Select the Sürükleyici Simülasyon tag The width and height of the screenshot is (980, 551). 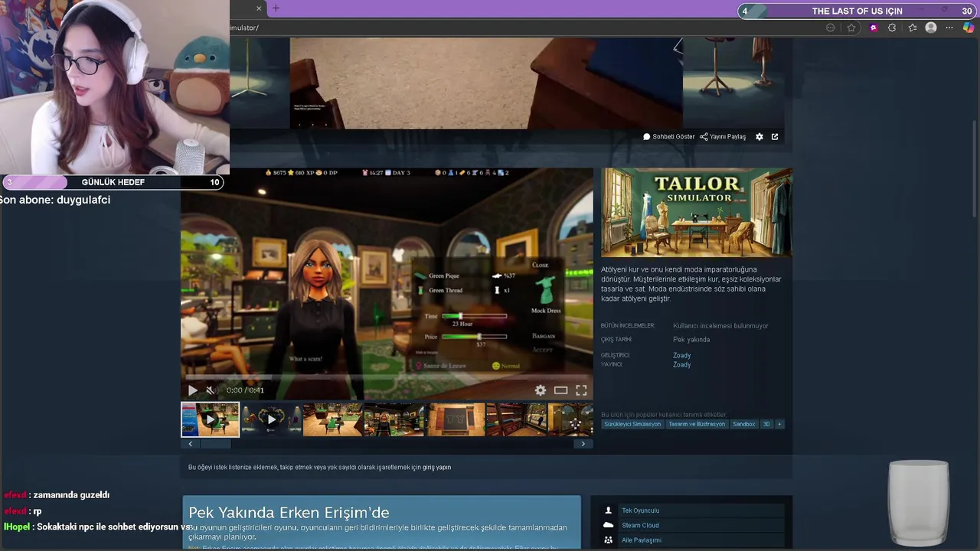(x=632, y=424)
